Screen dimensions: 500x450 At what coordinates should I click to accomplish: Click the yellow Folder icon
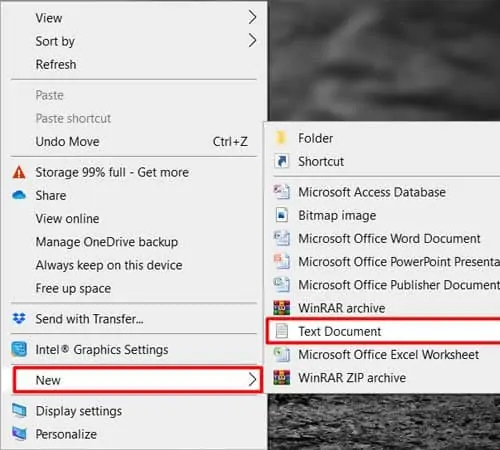tap(281, 138)
